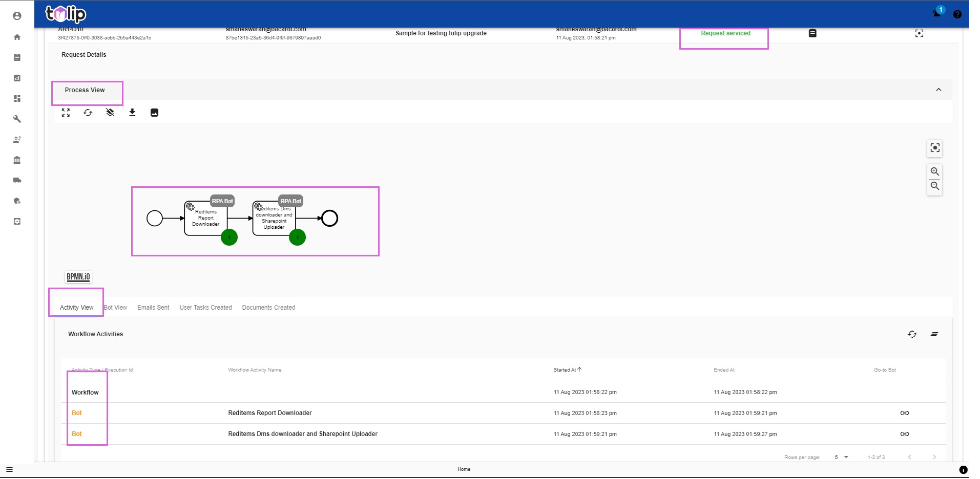
Task: Click green count badge on Report Downloader node
Action: coord(229,237)
